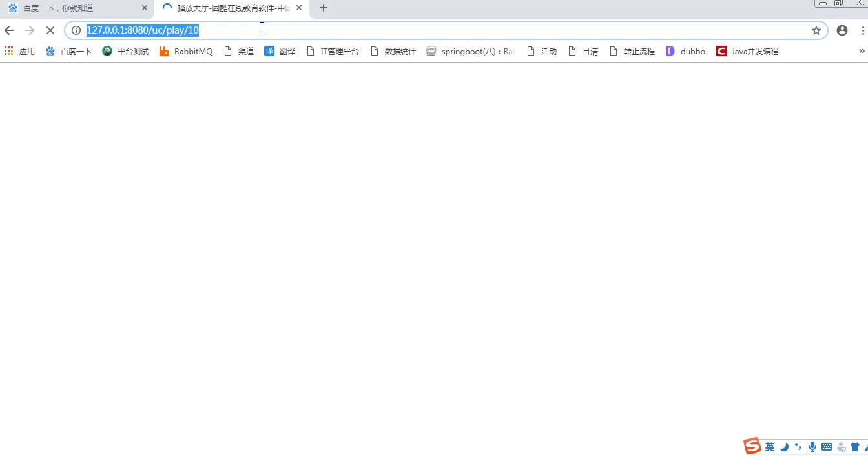Open the user profile icon
The image size is (868, 457).
point(842,30)
